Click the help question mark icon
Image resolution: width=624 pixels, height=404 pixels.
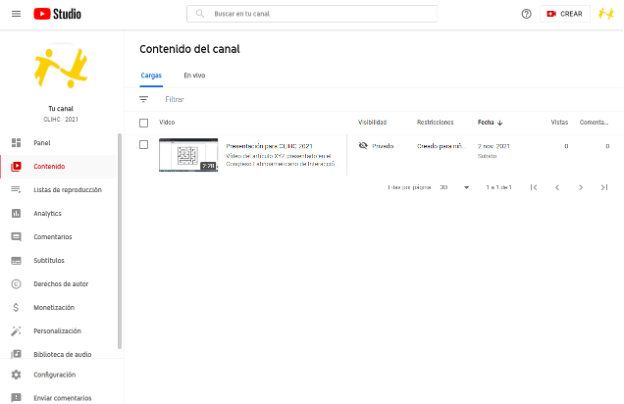point(526,14)
